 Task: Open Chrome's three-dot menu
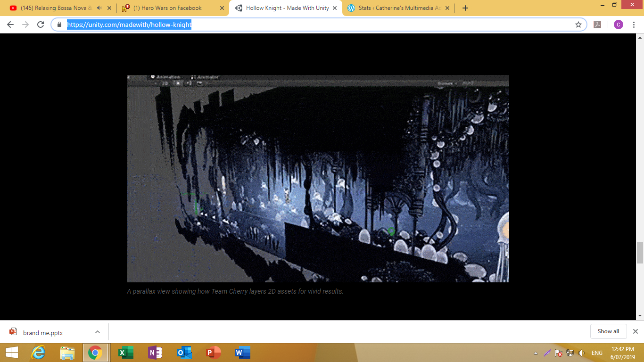click(634, 25)
